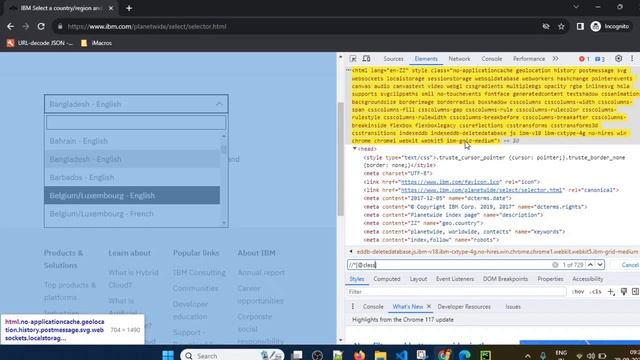The image size is (640, 360).
Task: Select the Event Listeners tab
Action: point(455,279)
